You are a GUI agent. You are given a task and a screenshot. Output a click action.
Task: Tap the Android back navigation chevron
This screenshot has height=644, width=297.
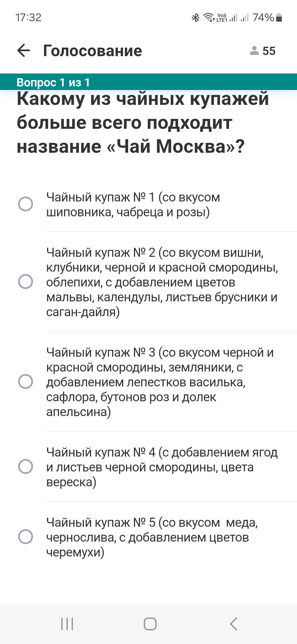pyautogui.click(x=233, y=624)
